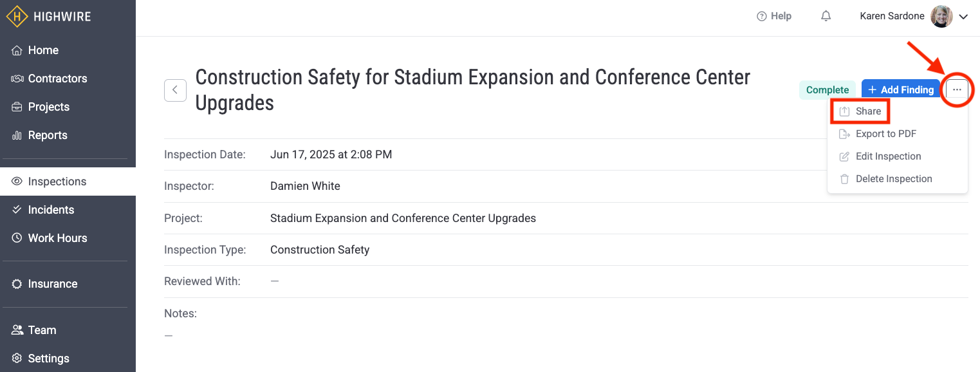Expand the user account dropdown chevron

pos(963,17)
